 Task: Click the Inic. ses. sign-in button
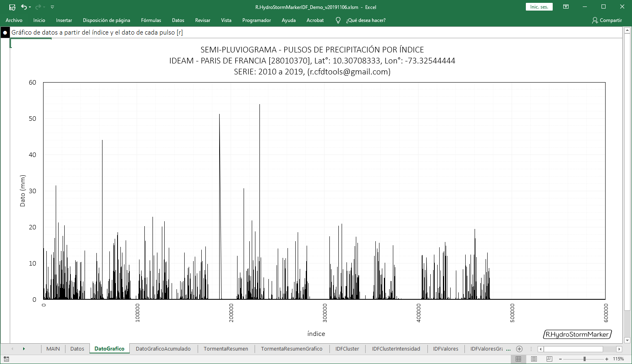(x=539, y=7)
